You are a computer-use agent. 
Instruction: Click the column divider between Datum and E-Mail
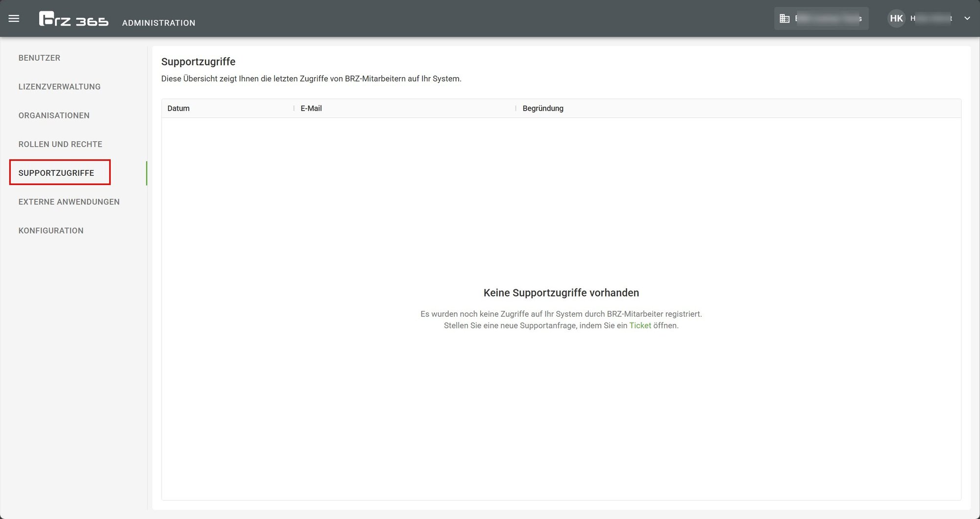click(294, 108)
